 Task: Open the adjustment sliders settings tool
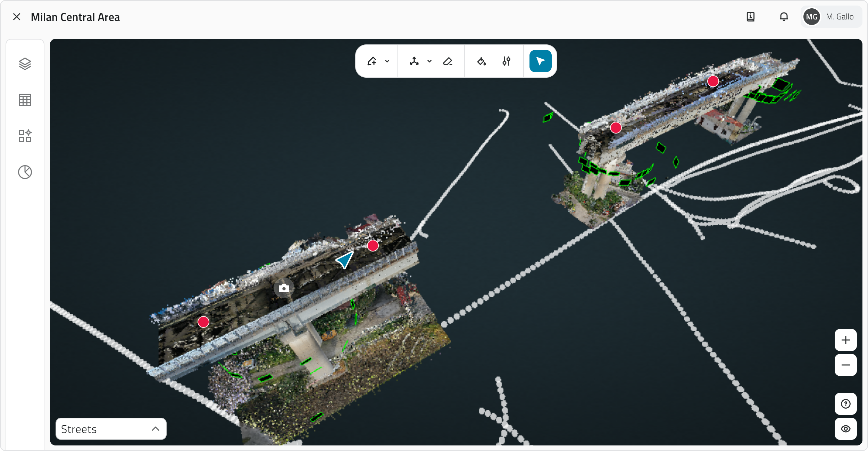pos(507,61)
